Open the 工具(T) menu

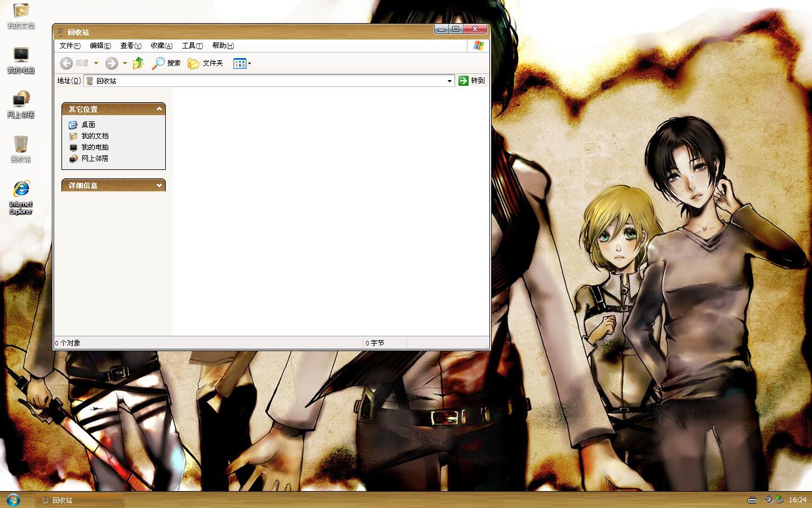192,46
